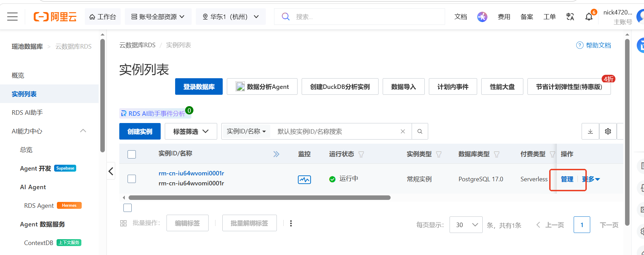Open the language translation icon
Image resolution: width=644 pixels, height=255 pixels.
click(x=570, y=17)
